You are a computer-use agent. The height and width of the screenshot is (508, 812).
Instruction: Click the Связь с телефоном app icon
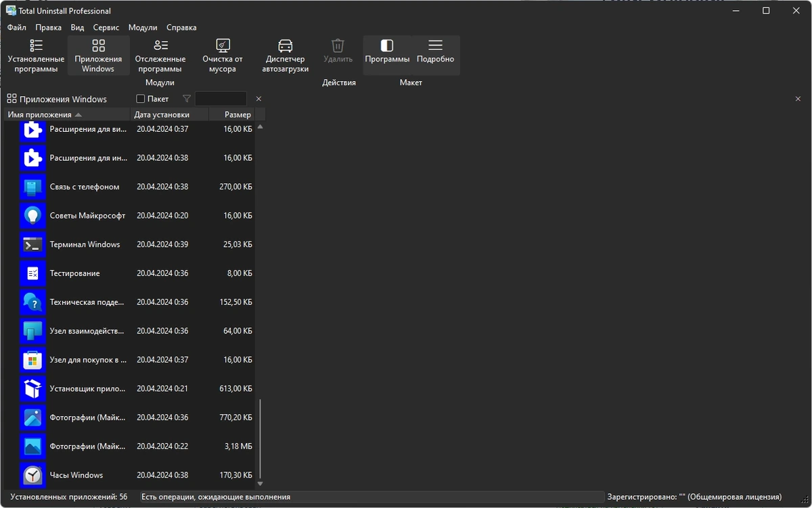[32, 187]
